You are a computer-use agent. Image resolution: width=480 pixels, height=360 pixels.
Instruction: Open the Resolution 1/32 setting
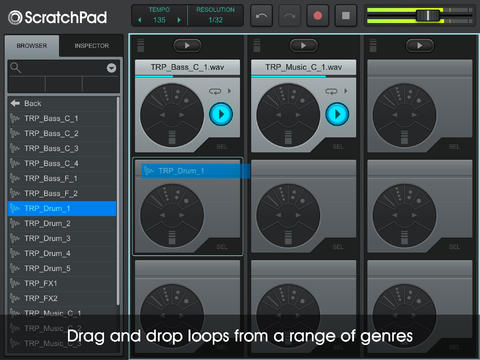click(215, 15)
